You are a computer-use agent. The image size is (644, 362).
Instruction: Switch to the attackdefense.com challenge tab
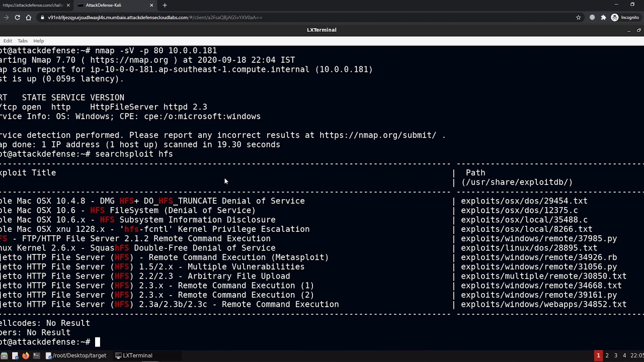coord(33,5)
